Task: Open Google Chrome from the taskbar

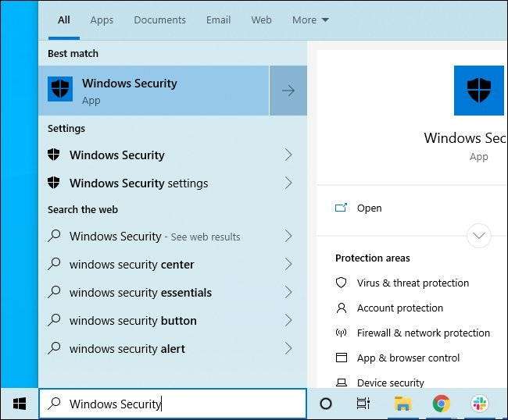Action: tap(441, 404)
